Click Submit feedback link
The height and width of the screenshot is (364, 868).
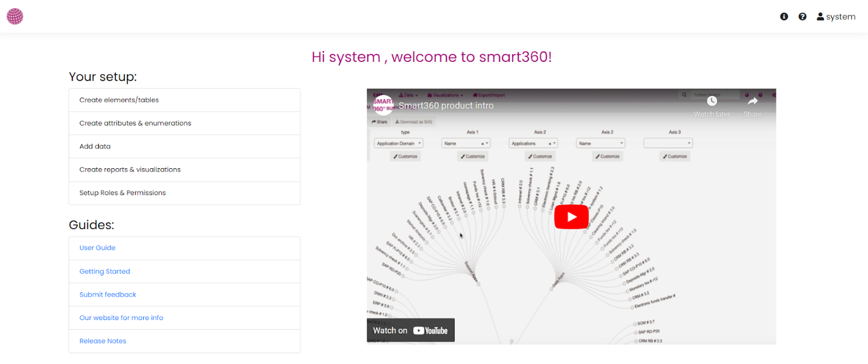(x=108, y=295)
